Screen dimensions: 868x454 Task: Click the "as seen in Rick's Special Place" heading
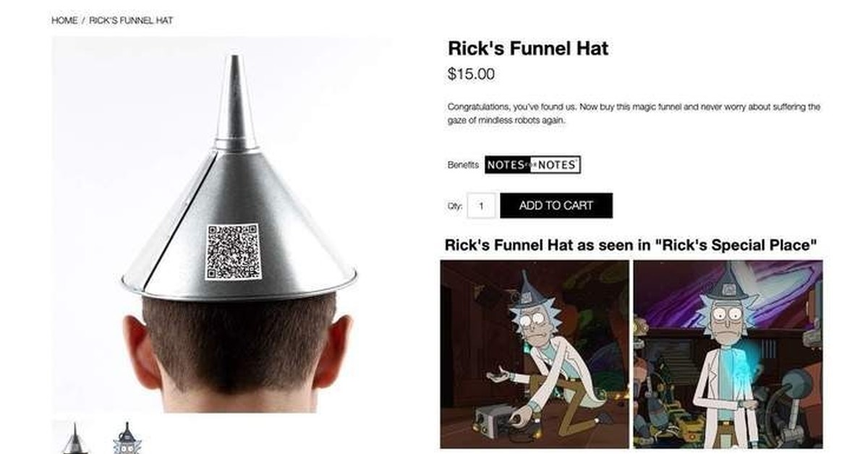point(631,244)
